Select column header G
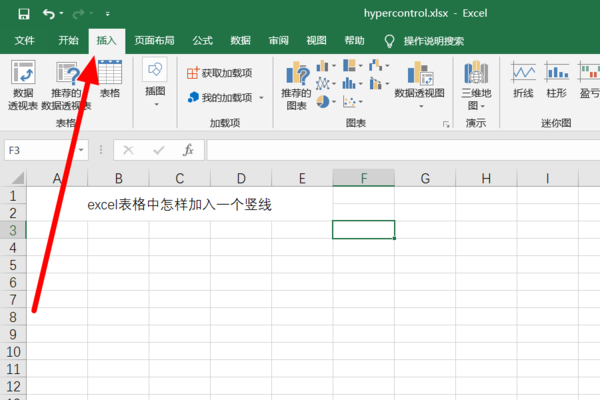The image size is (600, 400). [x=424, y=178]
